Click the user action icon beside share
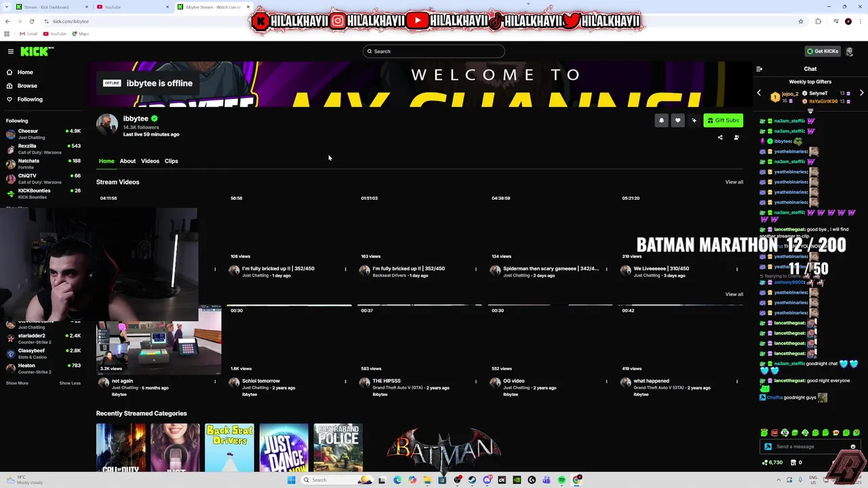 [736, 138]
